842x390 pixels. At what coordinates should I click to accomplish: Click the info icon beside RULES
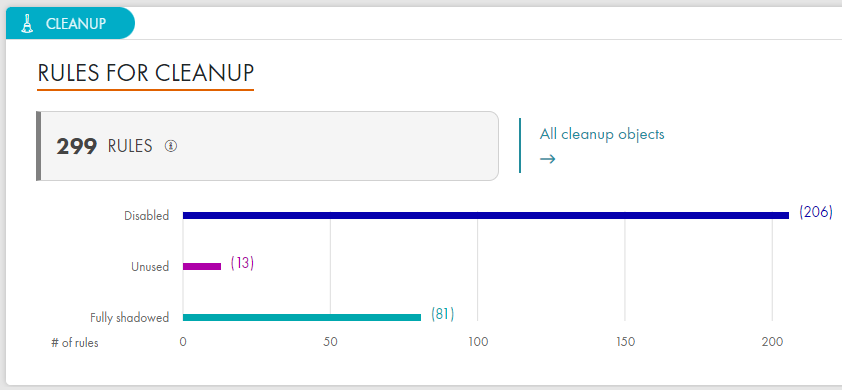coord(171,146)
